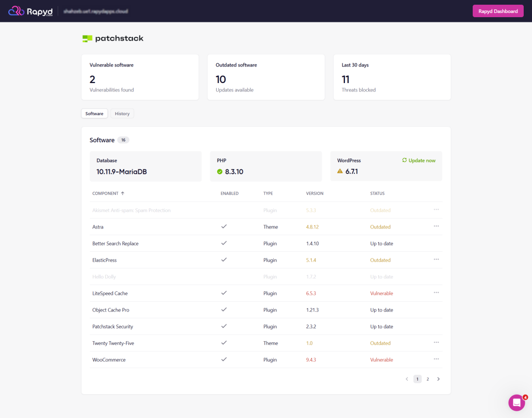The image size is (532, 418).
Task: Toggle the enabled checkmark for Object Cache Pro
Action: 224,309
